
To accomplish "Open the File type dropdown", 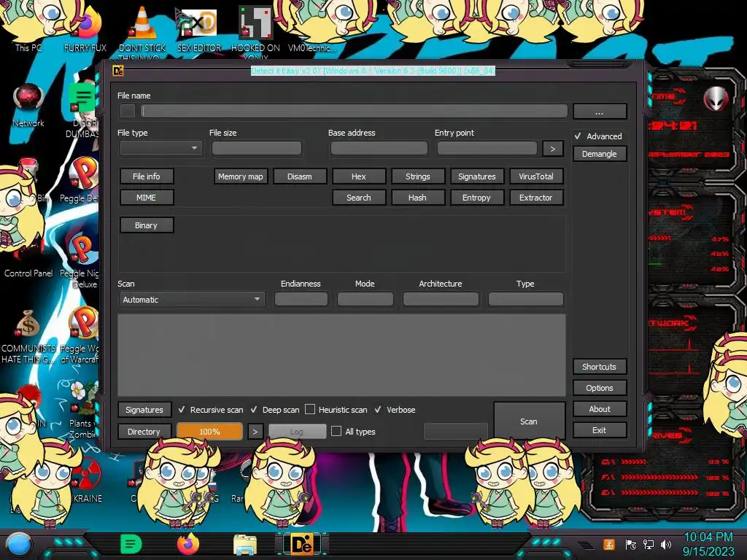I will click(161, 148).
